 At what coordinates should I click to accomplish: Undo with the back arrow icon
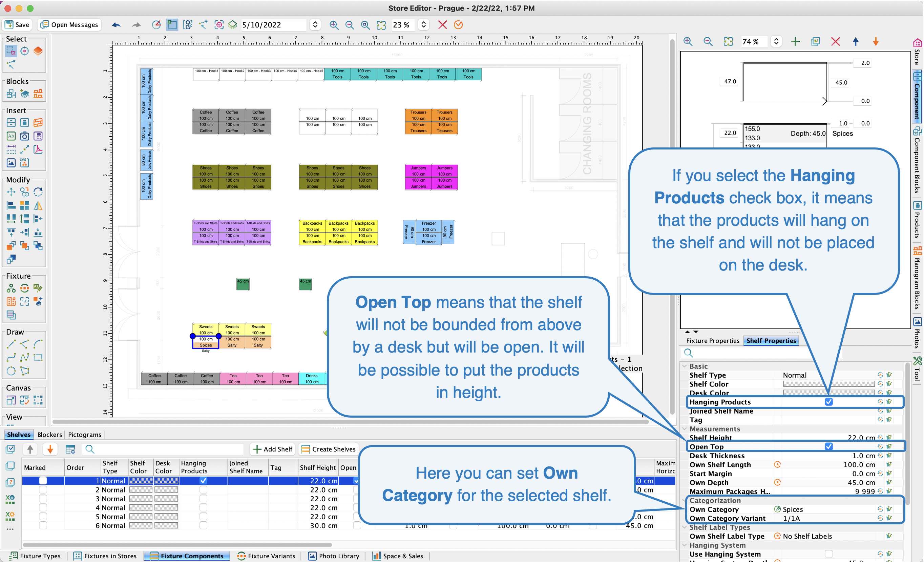[x=116, y=25]
